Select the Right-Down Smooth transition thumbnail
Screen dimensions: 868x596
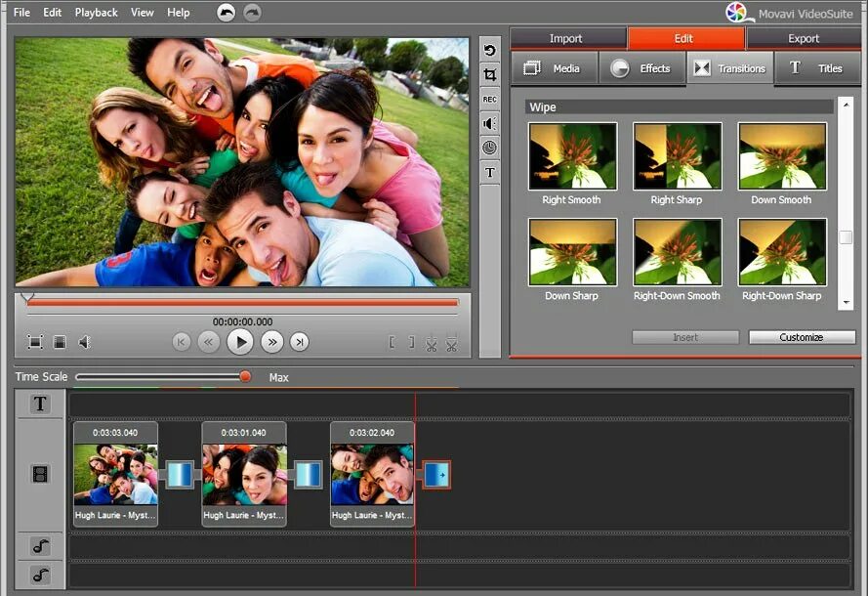point(677,252)
